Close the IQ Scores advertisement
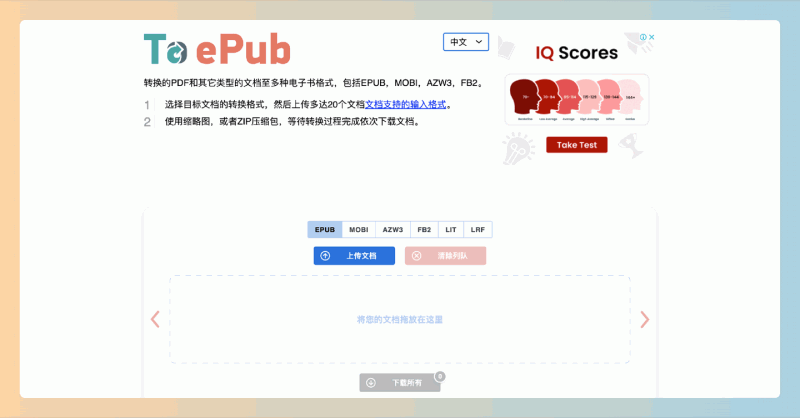This screenshot has width=800, height=418. click(652, 37)
